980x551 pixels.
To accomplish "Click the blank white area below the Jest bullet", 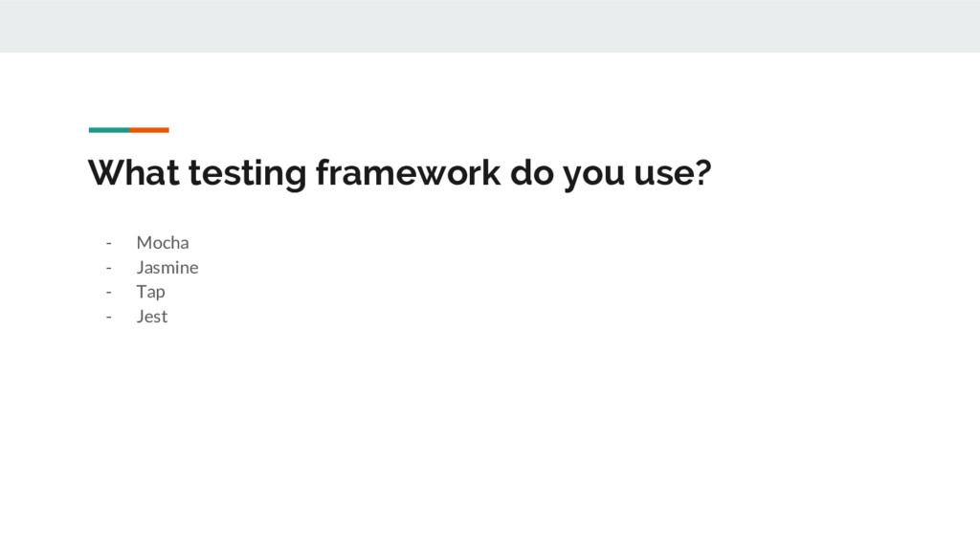I will (x=490, y=437).
